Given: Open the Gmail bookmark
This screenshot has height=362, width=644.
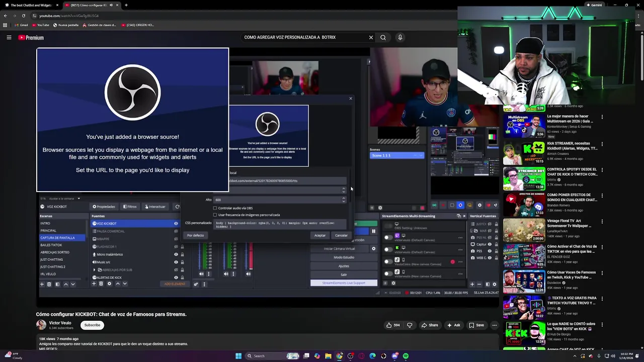Looking at the screenshot, I should [x=22, y=25].
